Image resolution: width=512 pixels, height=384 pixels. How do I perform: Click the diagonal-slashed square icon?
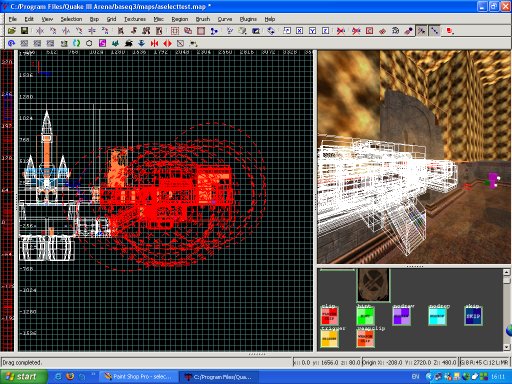pos(180,43)
